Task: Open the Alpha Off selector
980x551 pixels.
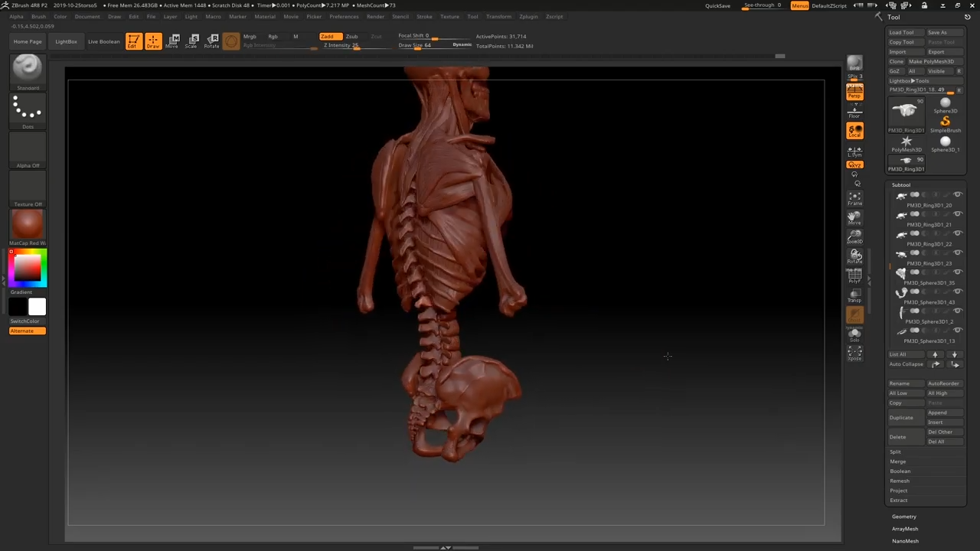Action: [28, 151]
